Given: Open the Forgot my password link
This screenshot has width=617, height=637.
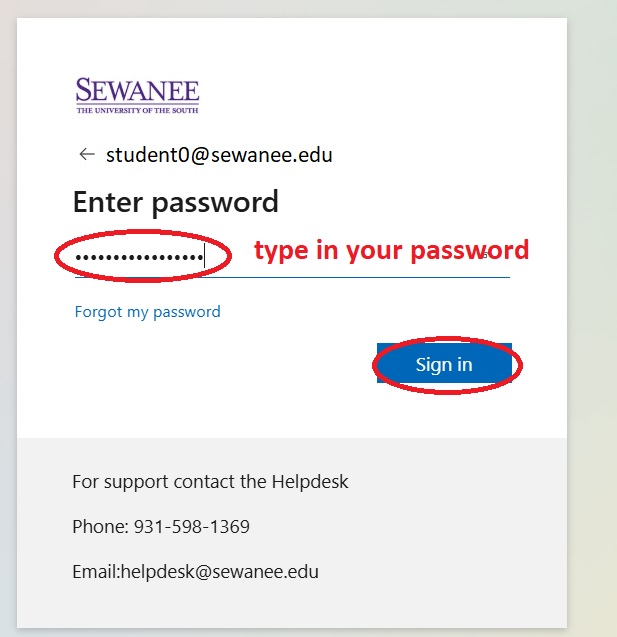Looking at the screenshot, I should tap(147, 312).
